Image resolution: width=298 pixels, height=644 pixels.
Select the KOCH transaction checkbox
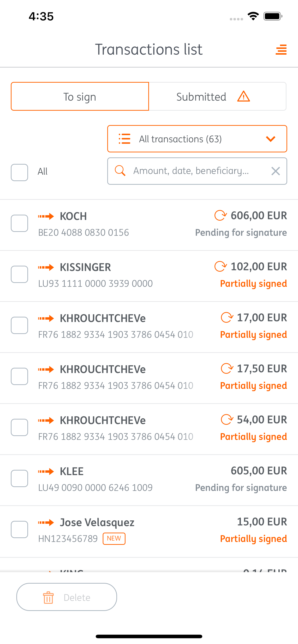(19, 223)
